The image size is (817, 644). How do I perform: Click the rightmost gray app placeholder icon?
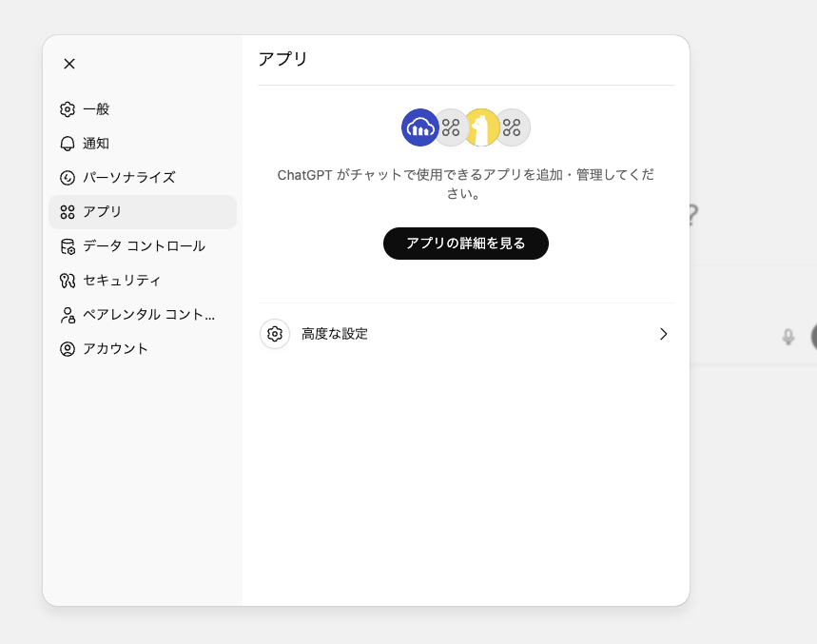(513, 127)
